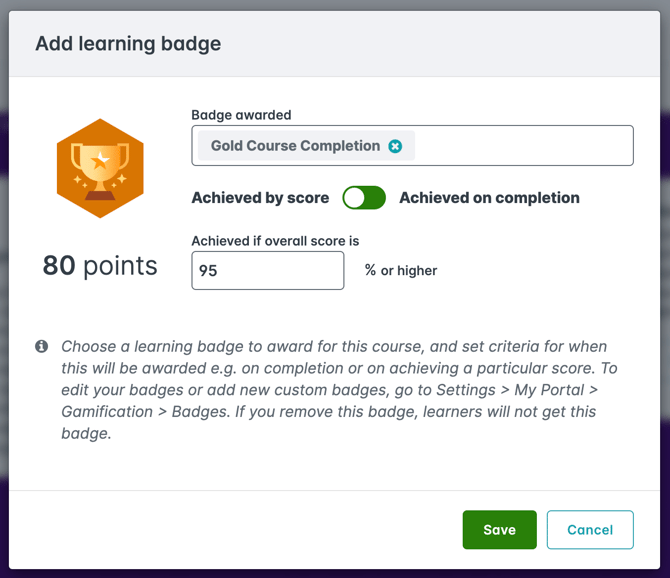The image size is (670, 578).
Task: Open the Badge awarded selection box
Action: 520,146
